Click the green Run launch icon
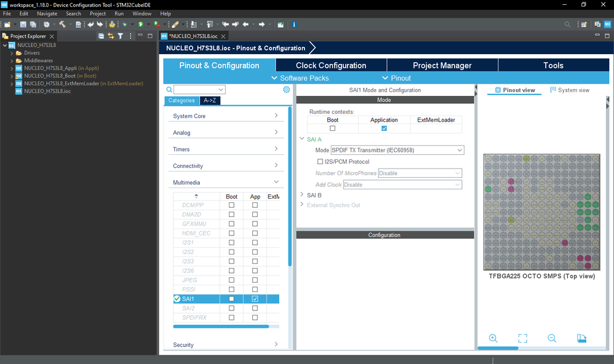The height and width of the screenshot is (364, 614). [x=140, y=24]
